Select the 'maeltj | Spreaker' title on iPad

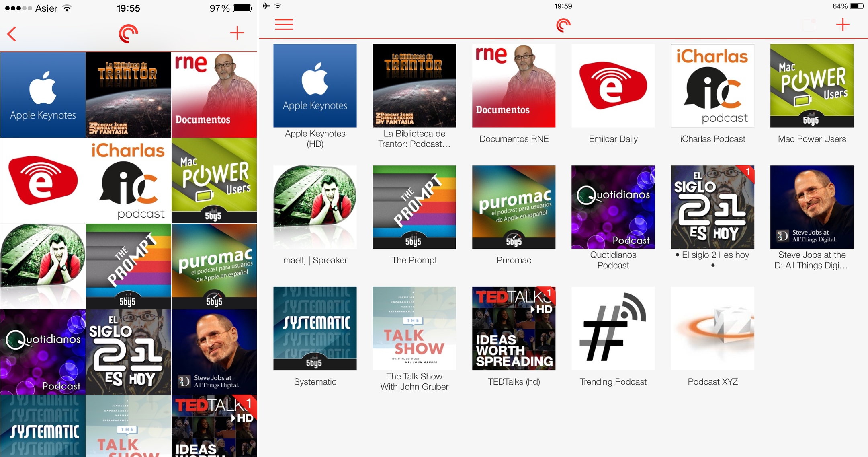tap(315, 260)
